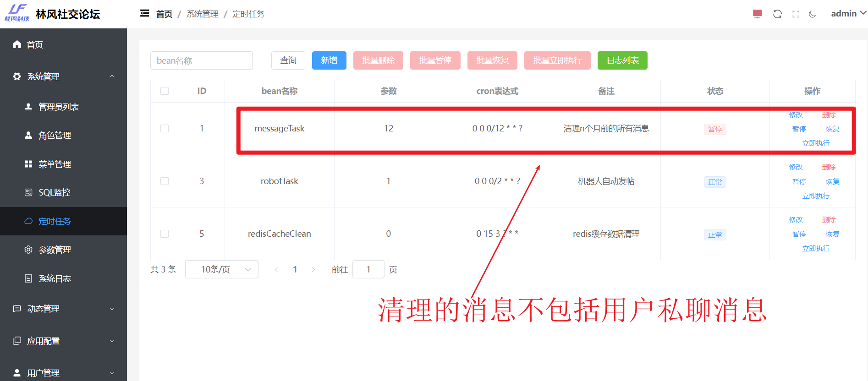The image size is (868, 381).
Task: Click the settings icon next to 参数管理
Action: point(28,250)
